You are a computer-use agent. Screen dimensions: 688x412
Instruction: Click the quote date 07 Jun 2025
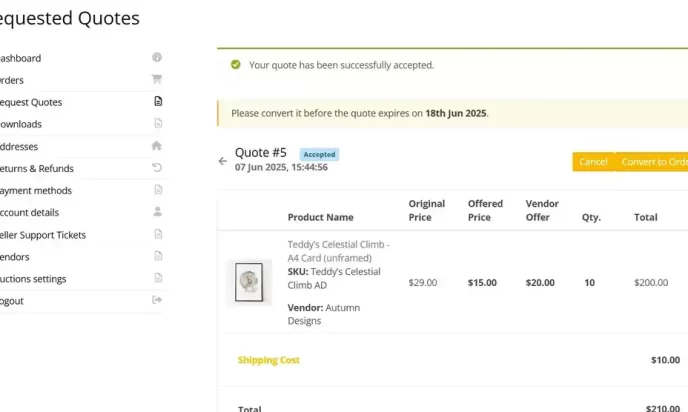tap(281, 167)
